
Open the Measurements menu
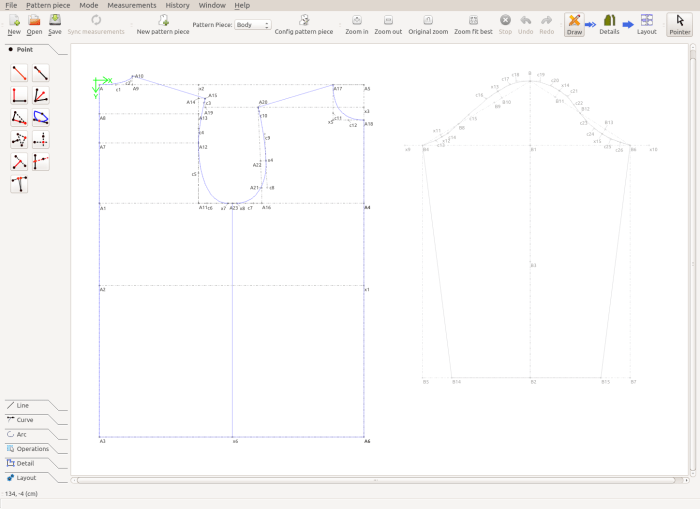coord(132,5)
